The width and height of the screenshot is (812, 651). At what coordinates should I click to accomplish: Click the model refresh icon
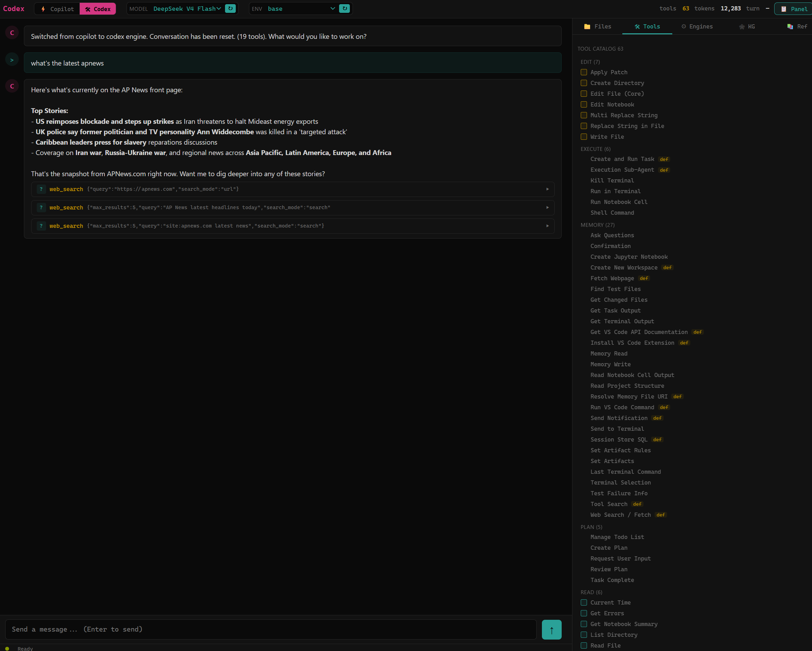coord(230,9)
